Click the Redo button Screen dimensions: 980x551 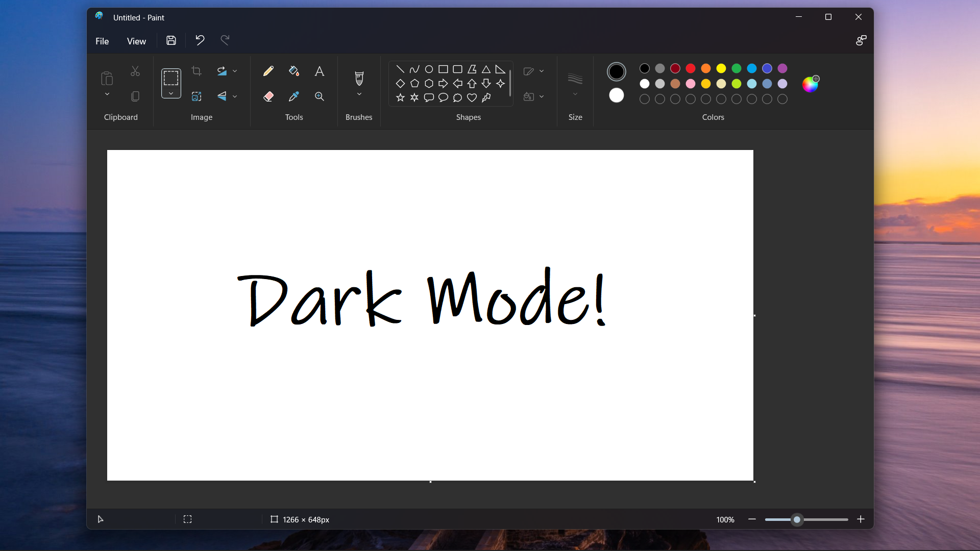coord(225,40)
